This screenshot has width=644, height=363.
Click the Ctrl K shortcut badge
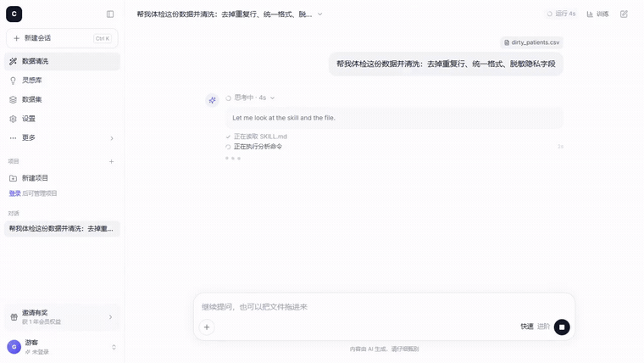[x=103, y=38]
